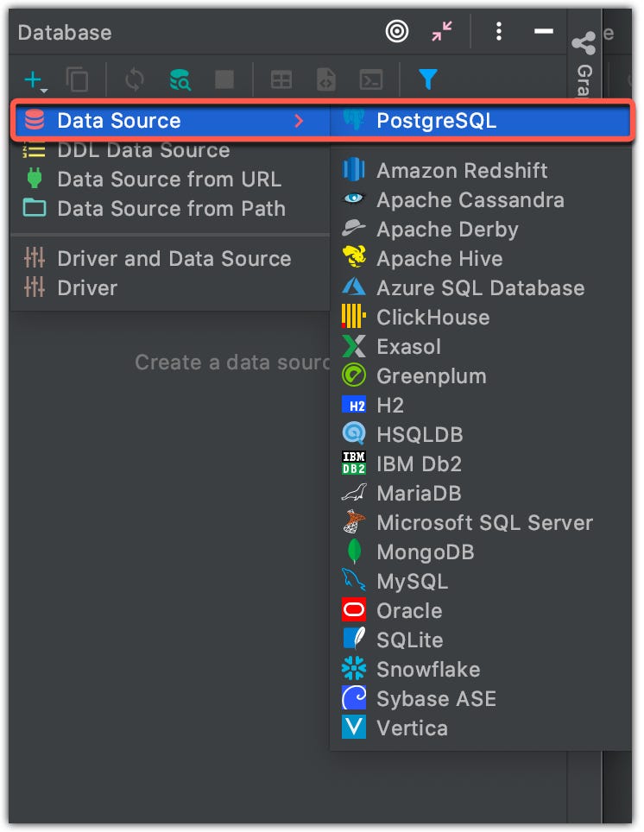The width and height of the screenshot is (644, 832).
Task: Choose Data Source menu entry
Action: pos(172,121)
